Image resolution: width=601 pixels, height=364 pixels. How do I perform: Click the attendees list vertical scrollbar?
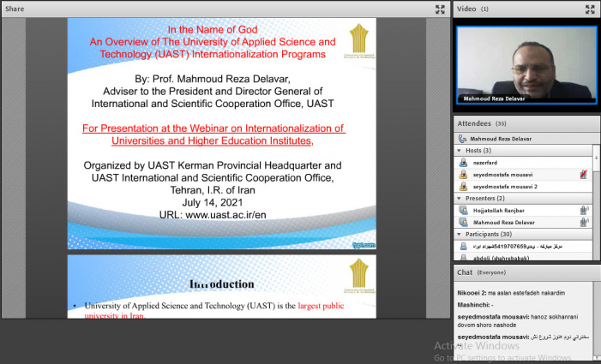(x=594, y=197)
